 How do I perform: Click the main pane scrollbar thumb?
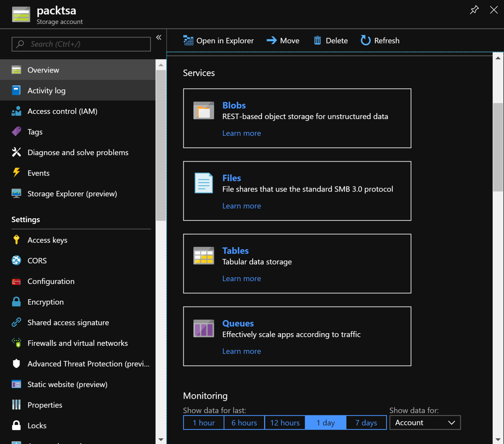click(498, 147)
